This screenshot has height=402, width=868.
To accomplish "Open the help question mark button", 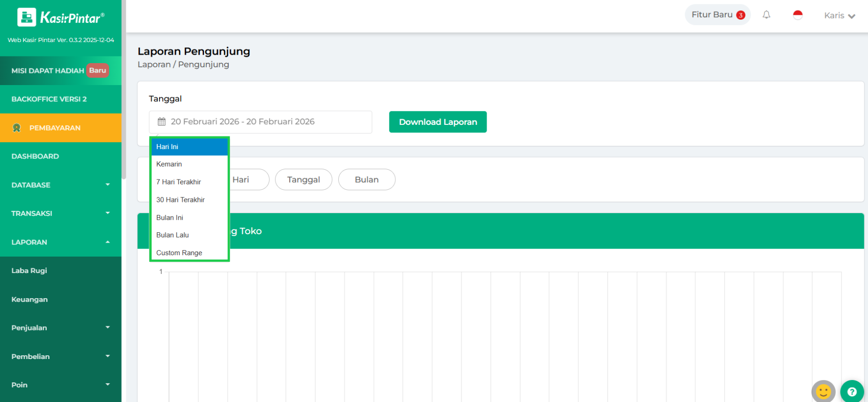I will (852, 392).
